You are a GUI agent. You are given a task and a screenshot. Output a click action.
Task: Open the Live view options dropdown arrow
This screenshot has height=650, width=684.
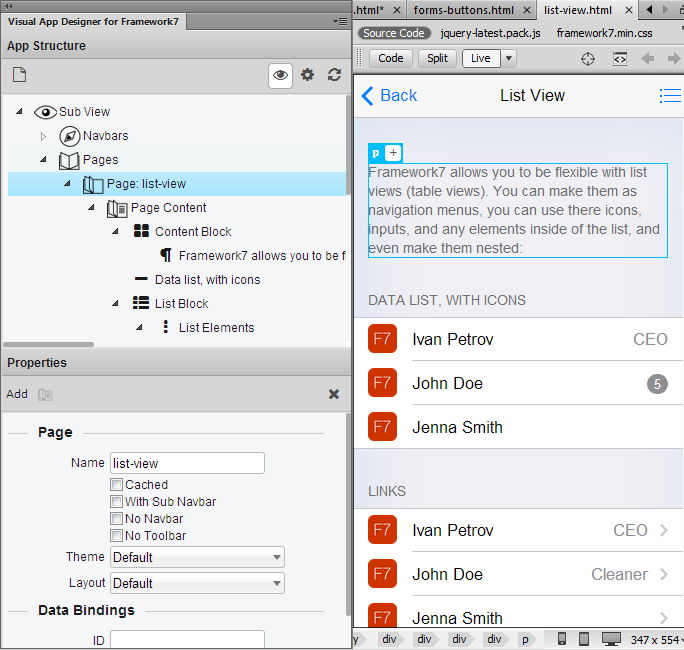click(x=509, y=58)
